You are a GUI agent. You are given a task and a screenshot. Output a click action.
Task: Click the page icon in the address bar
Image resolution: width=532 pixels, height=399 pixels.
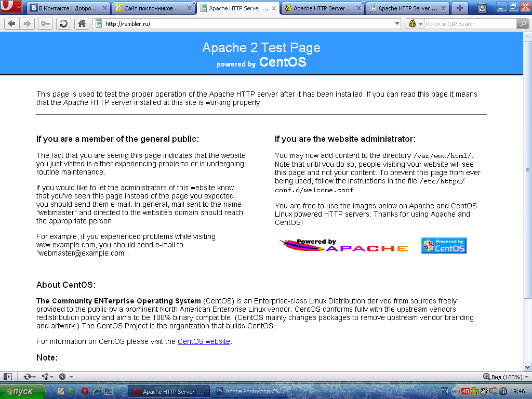click(98, 24)
